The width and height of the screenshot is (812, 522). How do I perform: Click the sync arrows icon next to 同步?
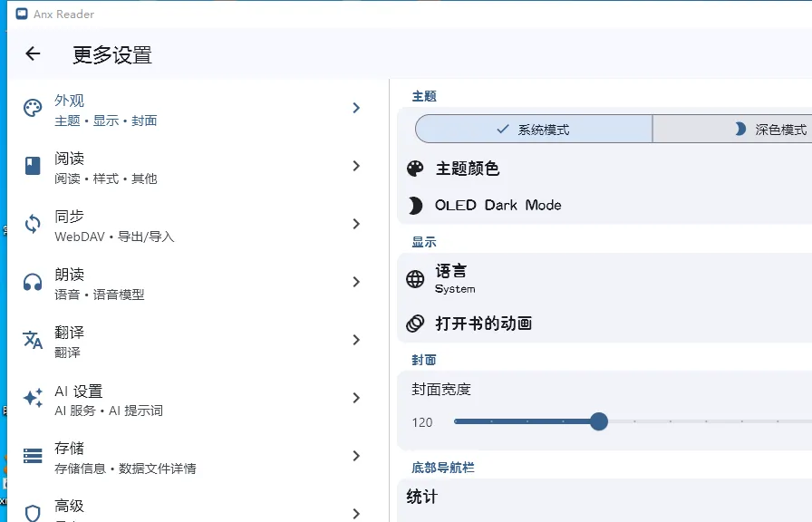click(x=31, y=224)
